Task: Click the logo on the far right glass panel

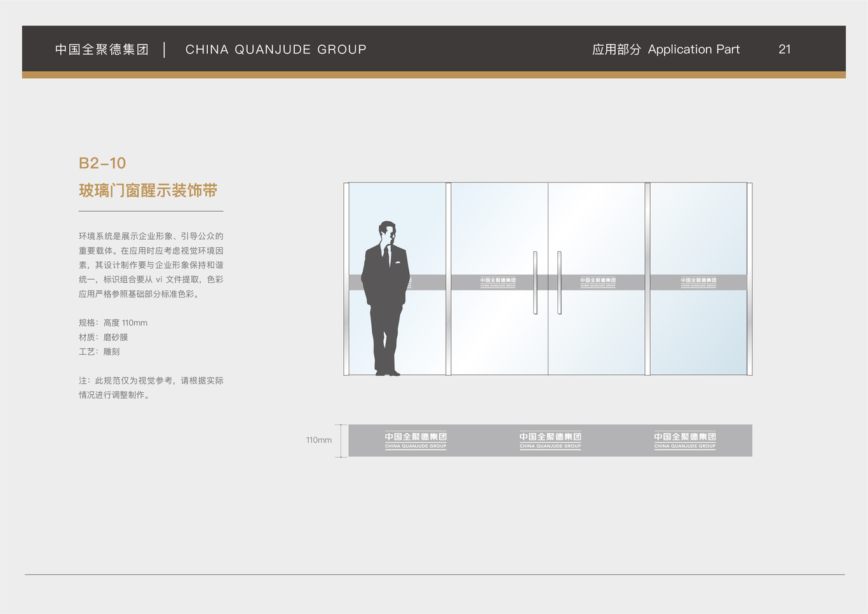Action: point(698,282)
